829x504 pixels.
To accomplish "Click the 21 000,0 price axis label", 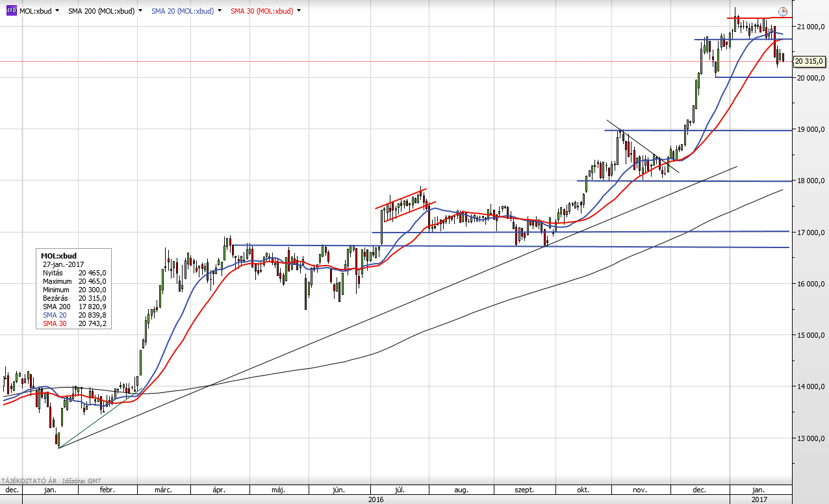I will [811, 27].
